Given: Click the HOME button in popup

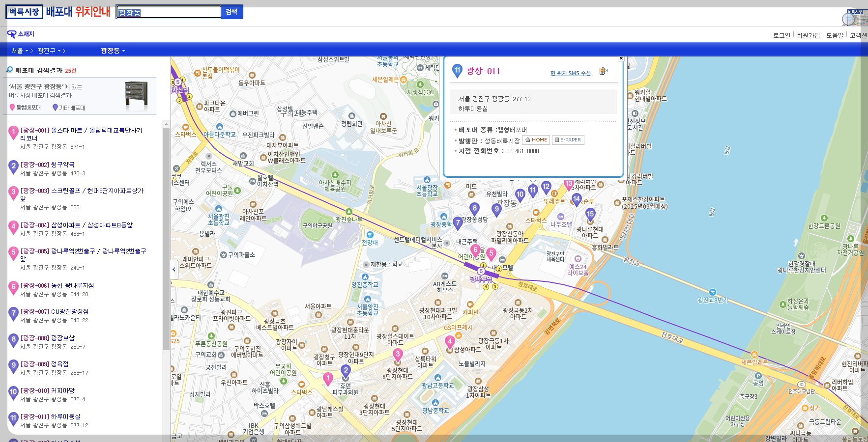Looking at the screenshot, I should click(x=536, y=140).
